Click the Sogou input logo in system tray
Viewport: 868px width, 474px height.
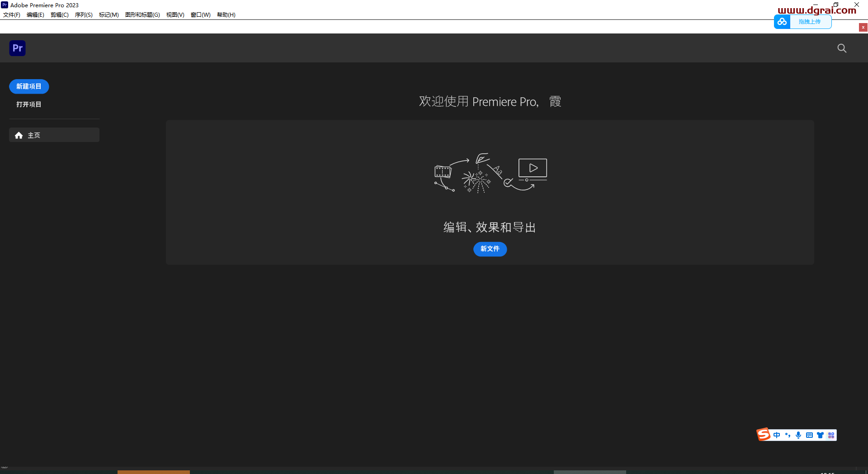[763, 435]
